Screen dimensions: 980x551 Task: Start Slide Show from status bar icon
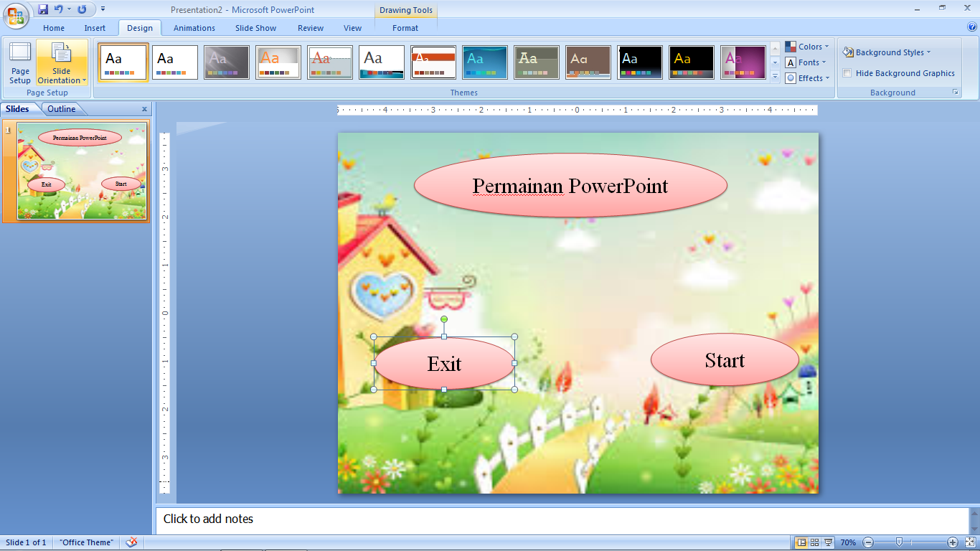(x=828, y=542)
